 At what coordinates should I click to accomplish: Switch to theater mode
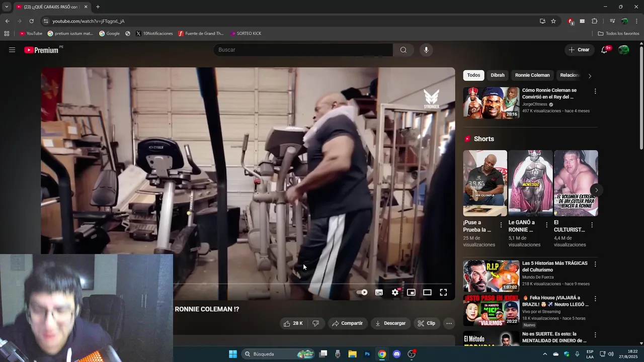(427, 292)
